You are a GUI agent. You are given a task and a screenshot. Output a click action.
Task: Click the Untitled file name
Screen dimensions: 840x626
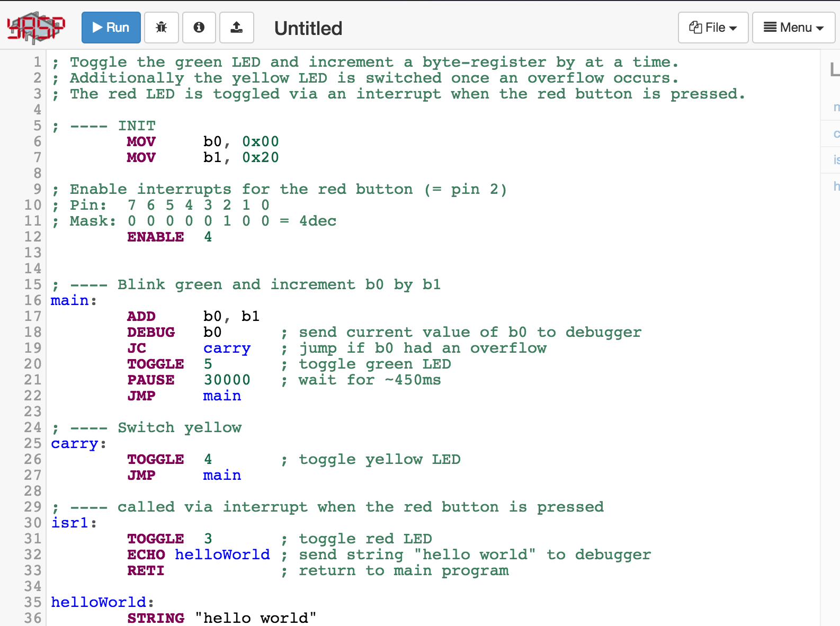click(x=308, y=29)
